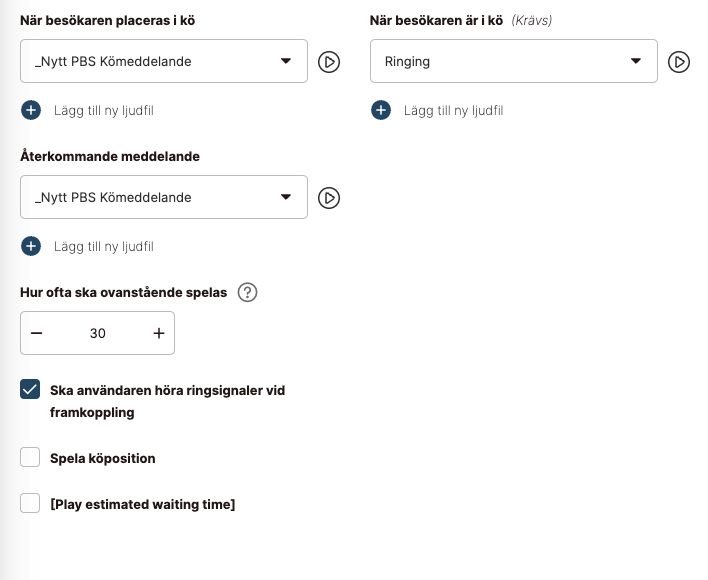The image size is (708, 580).
Task: Click plus icon under 'När besökaren placeras i kö'
Action: pos(31,110)
